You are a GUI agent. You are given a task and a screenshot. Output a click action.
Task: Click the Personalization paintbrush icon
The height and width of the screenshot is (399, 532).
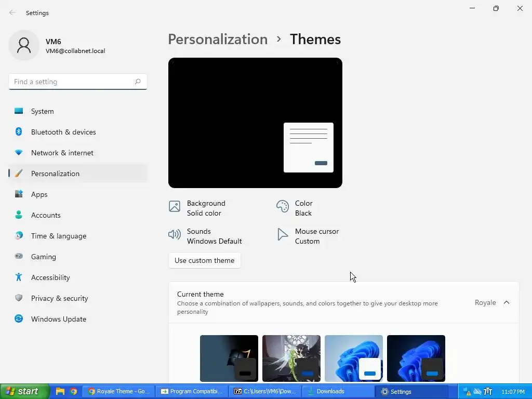tap(19, 174)
